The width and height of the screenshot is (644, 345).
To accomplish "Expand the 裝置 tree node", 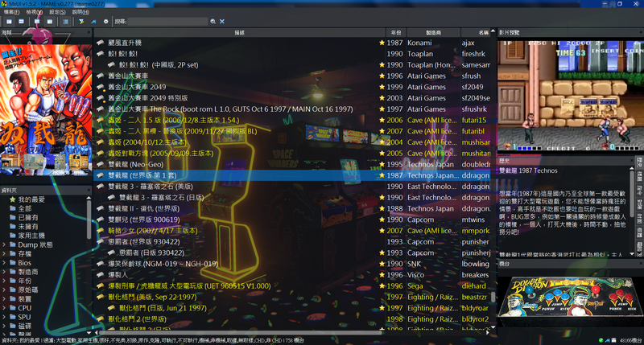I will pyautogui.click(x=4, y=298).
